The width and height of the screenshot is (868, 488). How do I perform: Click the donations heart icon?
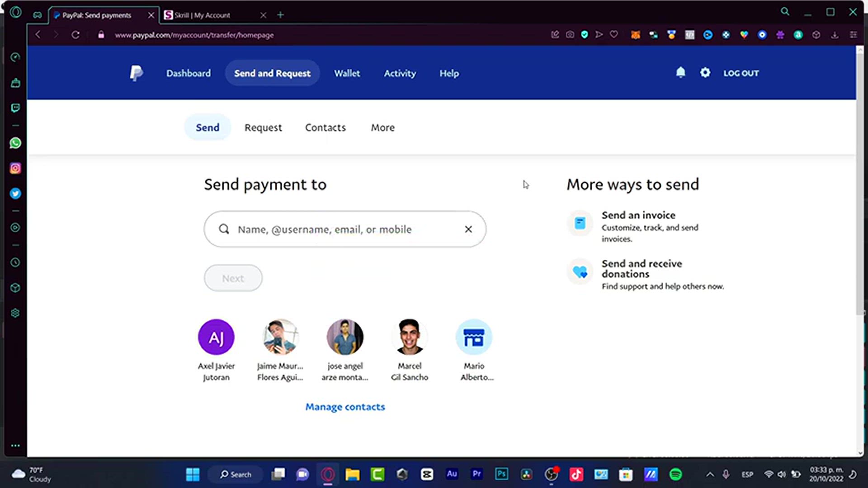(580, 271)
